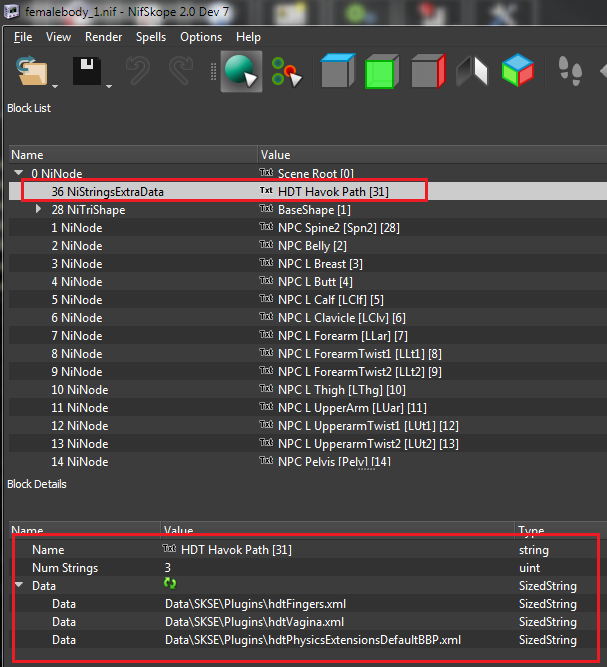This screenshot has width=607, height=667.
Task: Click the hdtVagina.xml path value
Action: tap(254, 622)
